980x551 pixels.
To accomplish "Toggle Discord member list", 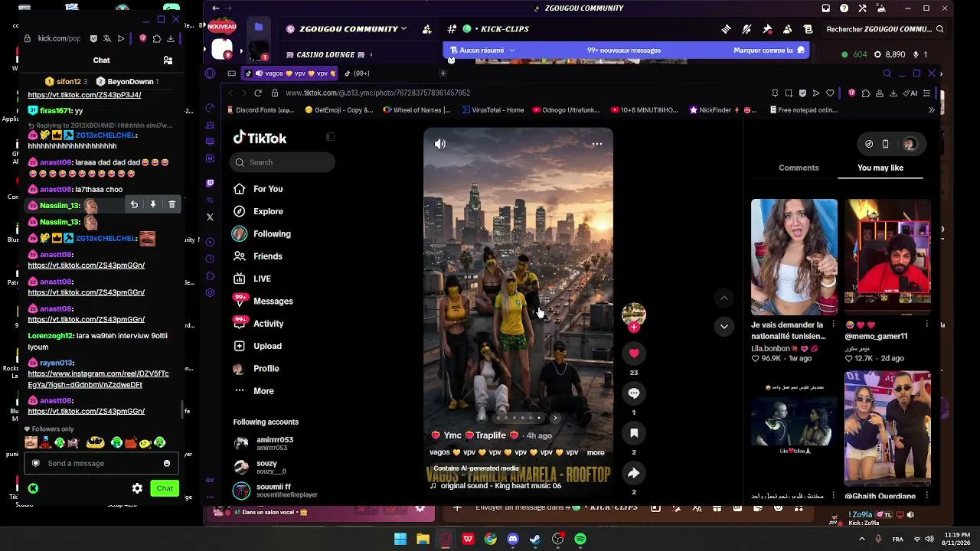I will [787, 29].
